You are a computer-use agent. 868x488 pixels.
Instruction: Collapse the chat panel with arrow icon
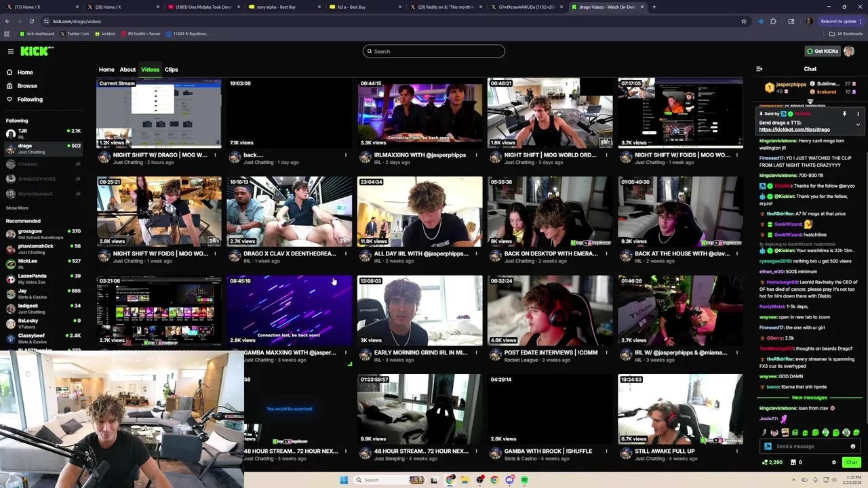coord(759,69)
